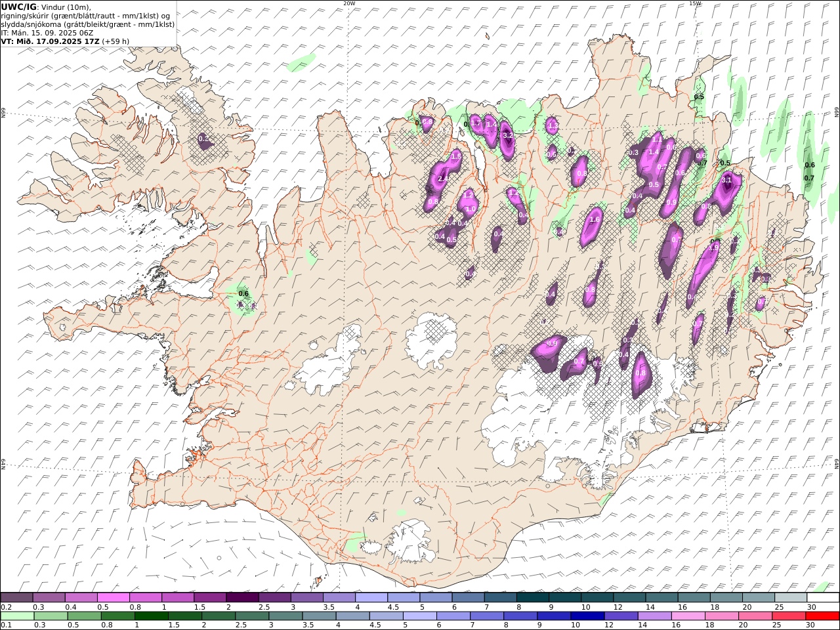
Task: Click the '20W' longitude label at top
Action: coord(349,3)
